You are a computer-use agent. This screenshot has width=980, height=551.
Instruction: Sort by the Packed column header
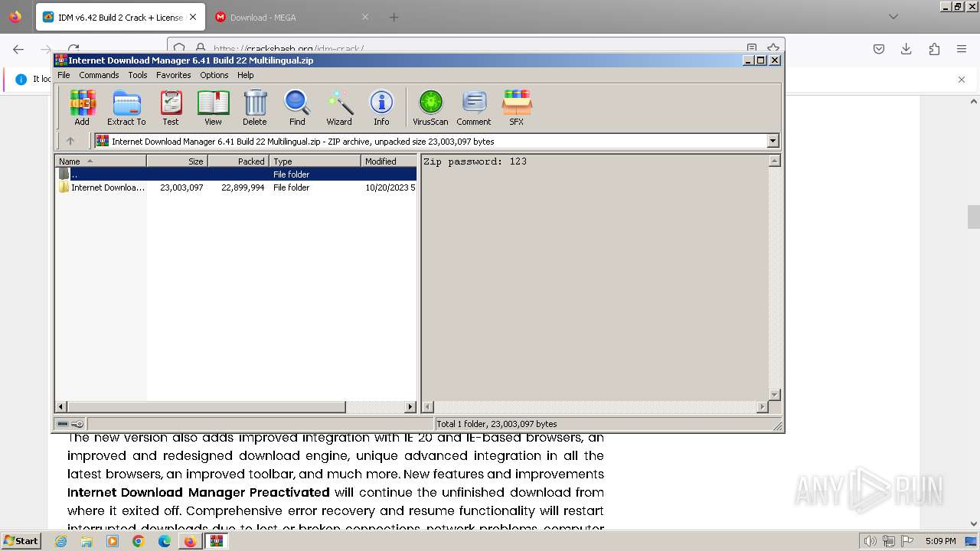238,161
